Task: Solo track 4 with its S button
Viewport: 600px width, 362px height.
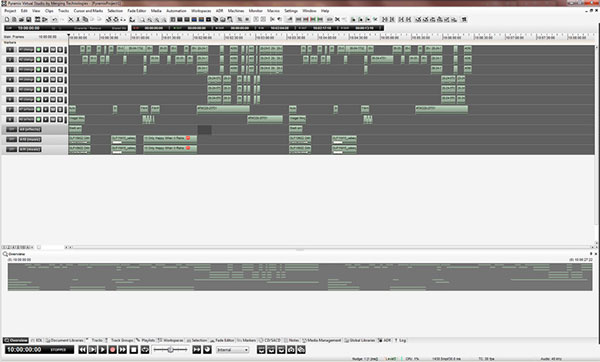Action: tap(60, 80)
